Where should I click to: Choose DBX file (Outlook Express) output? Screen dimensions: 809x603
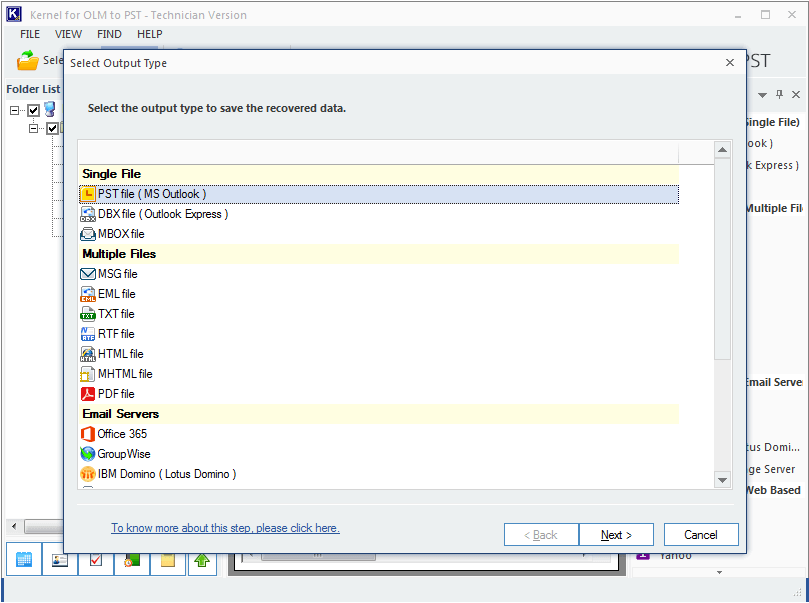coord(162,214)
